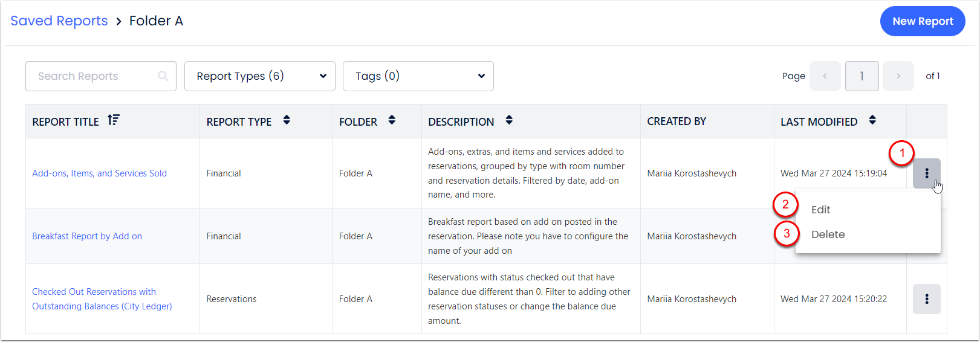Expand the Report Types (6) dropdown
Screen dimensions: 980x342
(259, 76)
